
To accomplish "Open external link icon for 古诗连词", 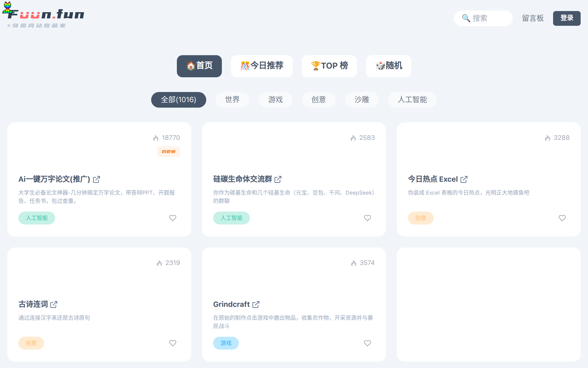I will coord(54,305).
